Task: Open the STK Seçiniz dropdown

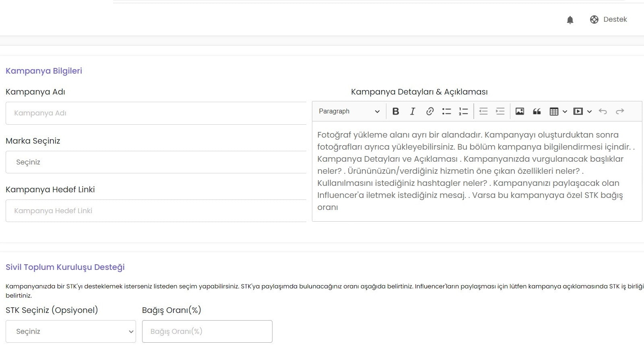Action: pyautogui.click(x=71, y=331)
